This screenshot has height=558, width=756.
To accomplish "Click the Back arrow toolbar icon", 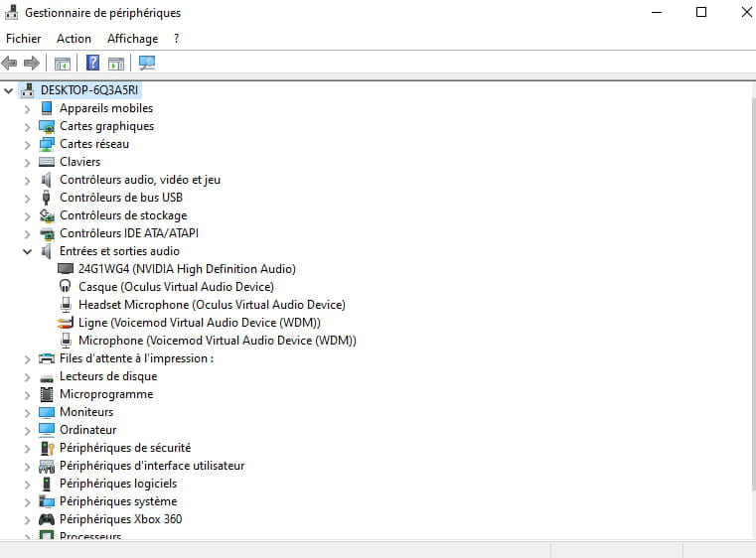I will pyautogui.click(x=9, y=63).
